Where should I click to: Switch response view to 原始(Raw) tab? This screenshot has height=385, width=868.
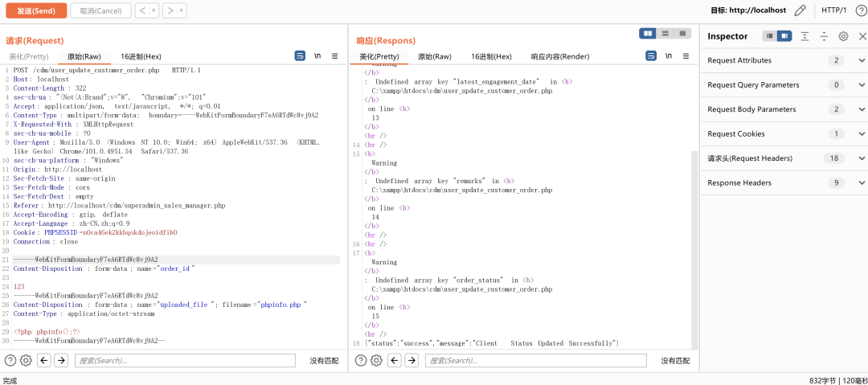(435, 56)
